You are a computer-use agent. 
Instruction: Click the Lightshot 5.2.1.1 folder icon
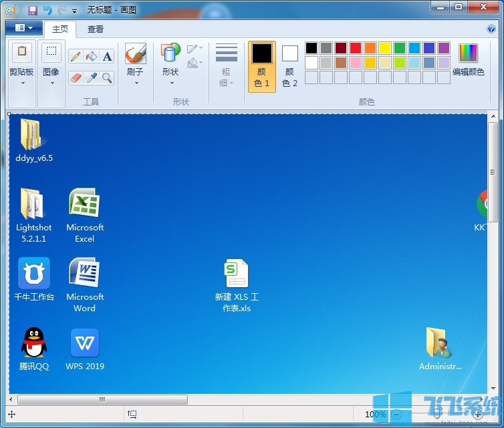(x=31, y=204)
